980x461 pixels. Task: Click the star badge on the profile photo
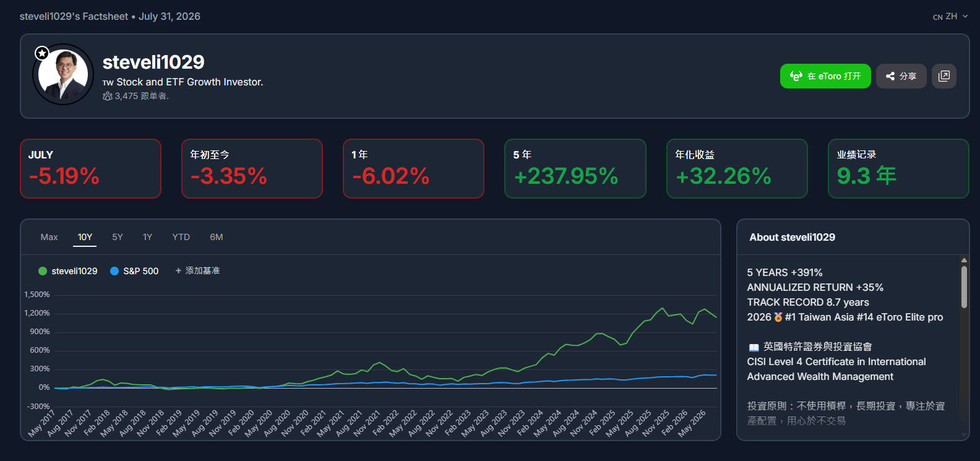[42, 53]
